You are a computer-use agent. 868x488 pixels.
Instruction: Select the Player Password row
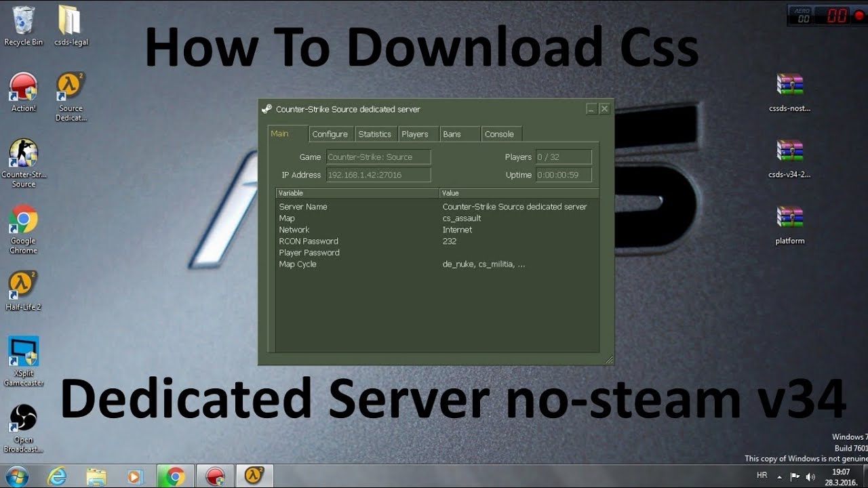[437, 253]
